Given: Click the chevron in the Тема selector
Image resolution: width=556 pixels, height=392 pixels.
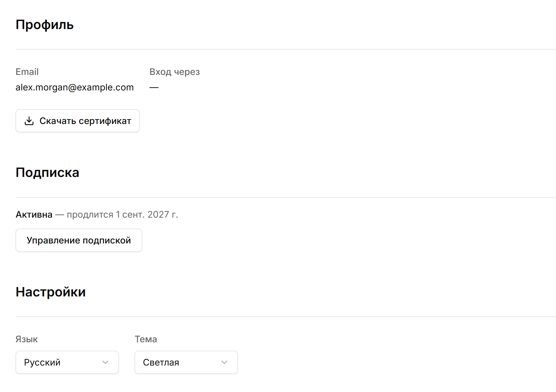Looking at the screenshot, I should point(224,362).
